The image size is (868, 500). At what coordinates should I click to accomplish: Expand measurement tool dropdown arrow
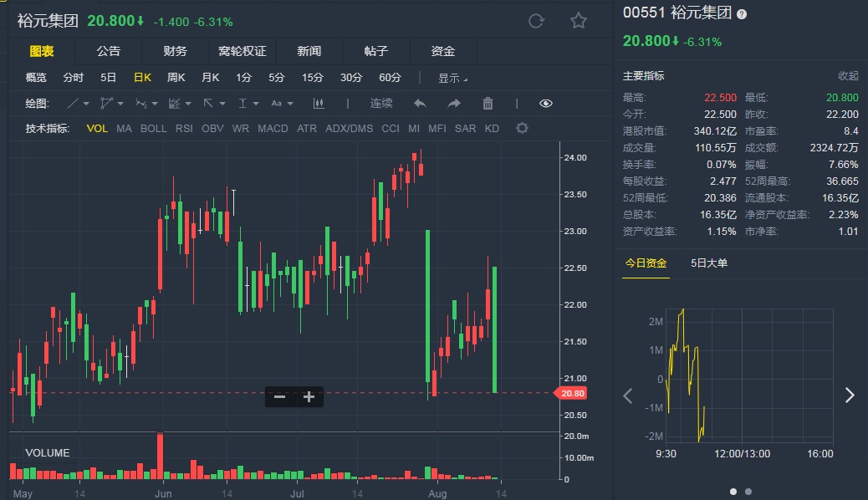click(x=256, y=104)
